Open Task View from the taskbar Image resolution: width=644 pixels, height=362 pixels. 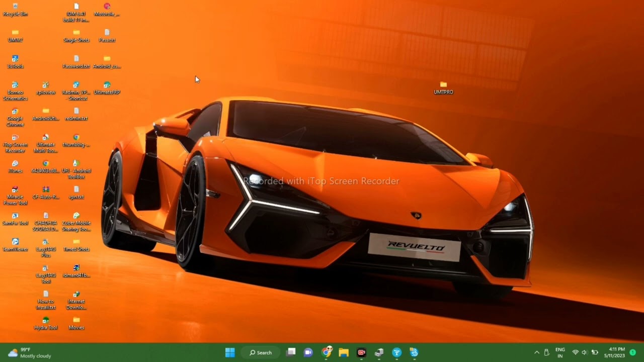291,352
